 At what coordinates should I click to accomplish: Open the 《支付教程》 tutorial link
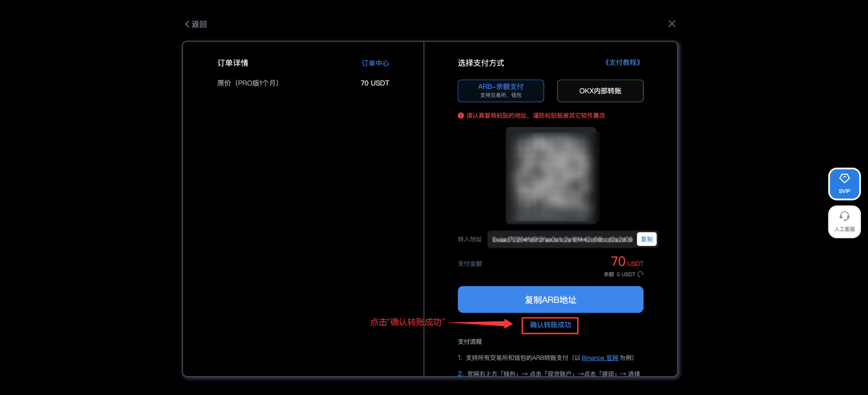pos(623,63)
